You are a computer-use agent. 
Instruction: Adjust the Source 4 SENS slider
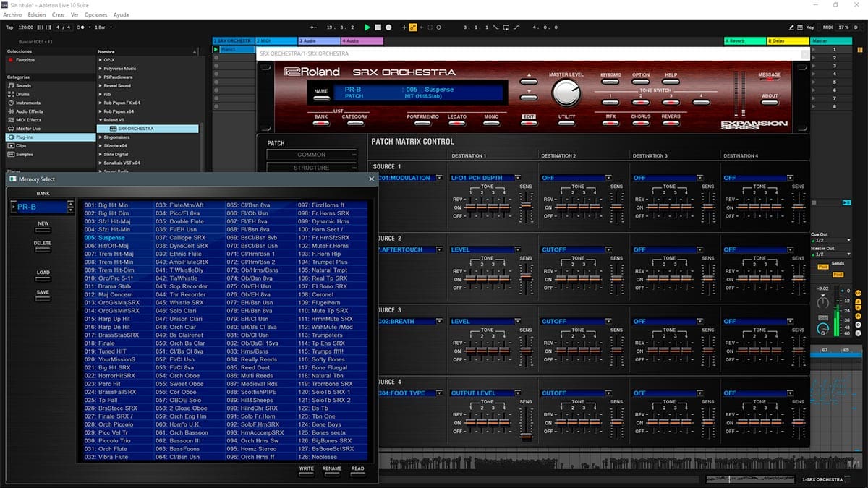pos(526,423)
